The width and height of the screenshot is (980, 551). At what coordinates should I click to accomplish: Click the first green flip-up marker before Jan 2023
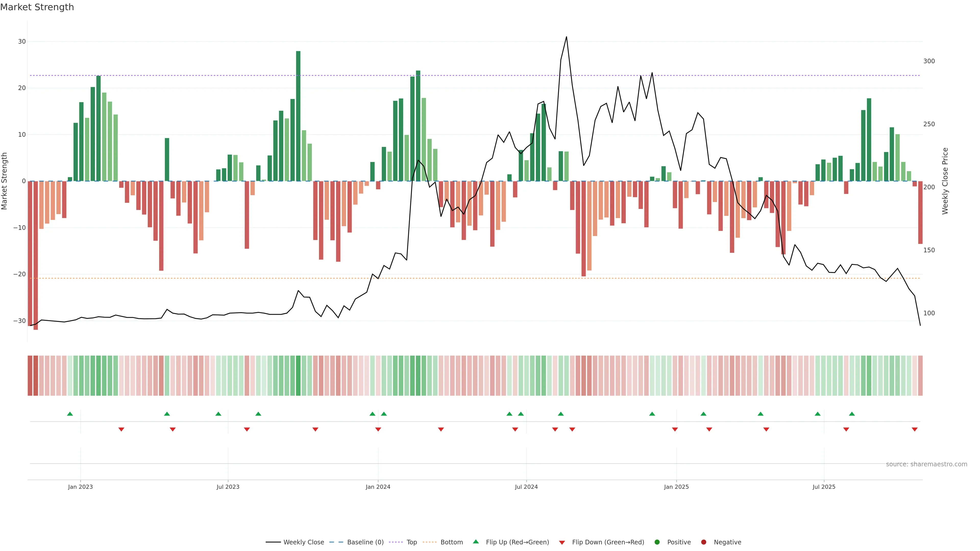pyautogui.click(x=70, y=414)
